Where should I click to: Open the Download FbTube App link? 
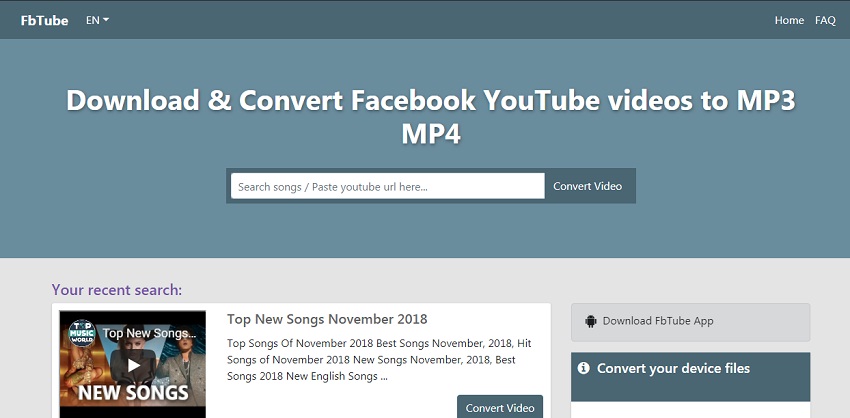(658, 321)
